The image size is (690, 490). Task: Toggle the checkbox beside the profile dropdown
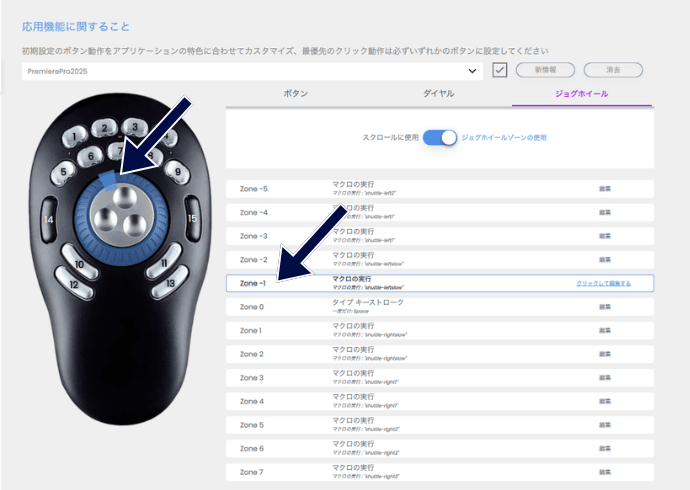[501, 70]
